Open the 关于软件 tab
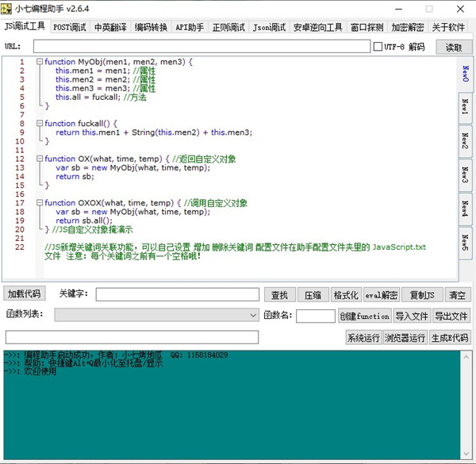476x464 pixels. click(x=448, y=27)
